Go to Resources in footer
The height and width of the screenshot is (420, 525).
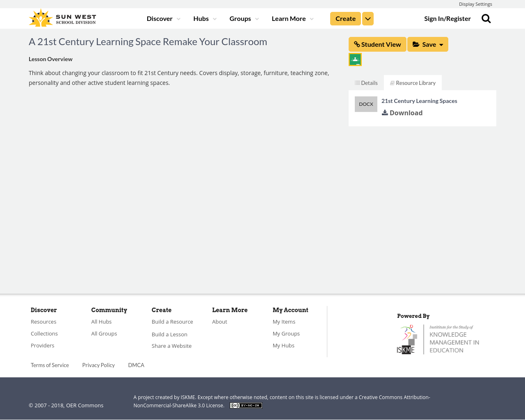pyautogui.click(x=43, y=322)
